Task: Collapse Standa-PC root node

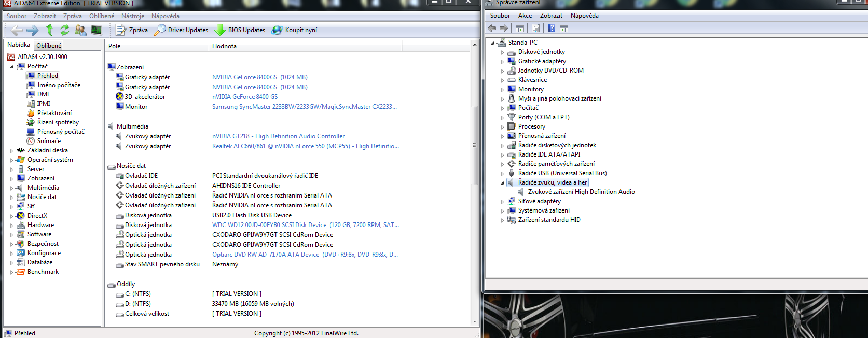Action: [492, 43]
